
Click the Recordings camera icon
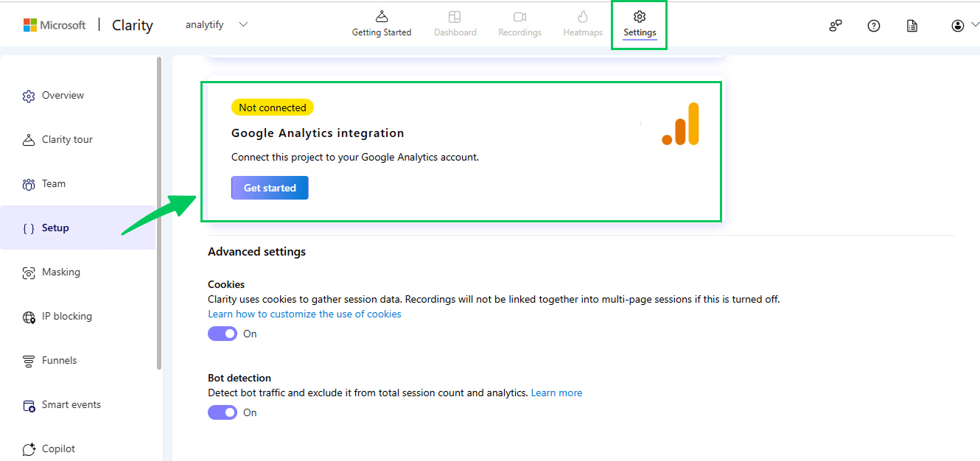pos(519,16)
